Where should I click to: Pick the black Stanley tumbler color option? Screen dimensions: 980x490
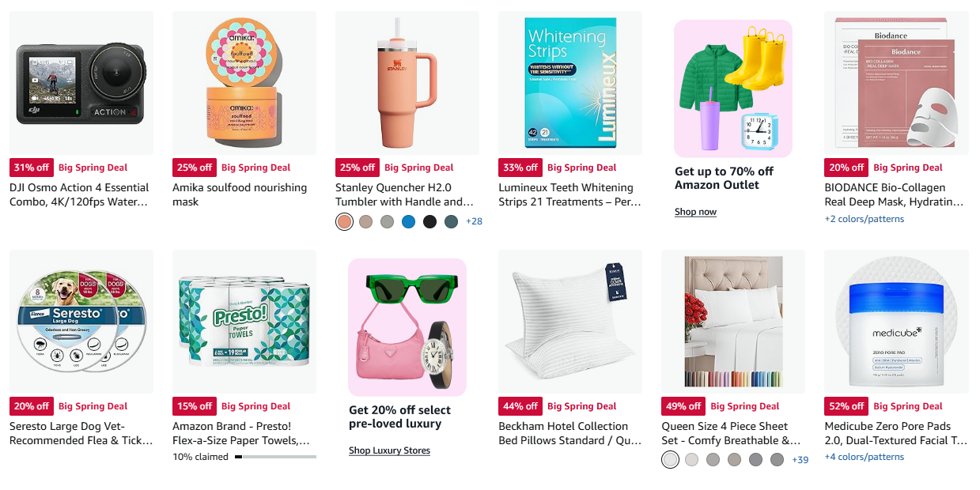(429, 222)
